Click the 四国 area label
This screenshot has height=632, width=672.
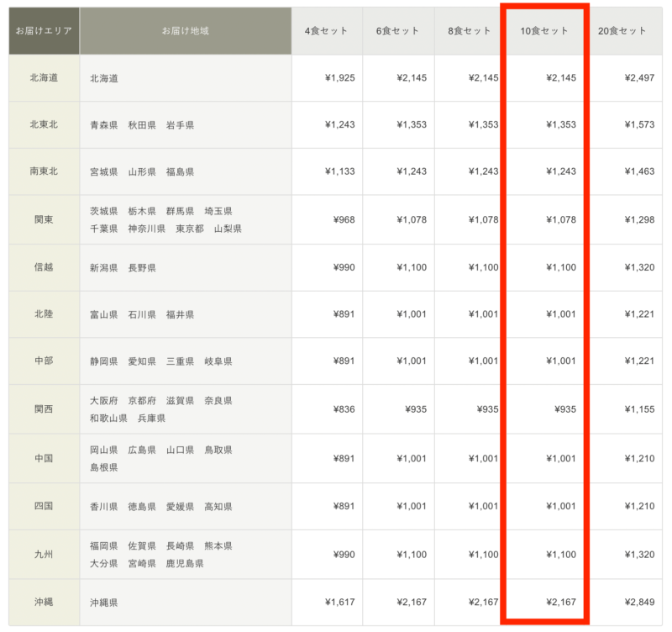[x=44, y=506]
